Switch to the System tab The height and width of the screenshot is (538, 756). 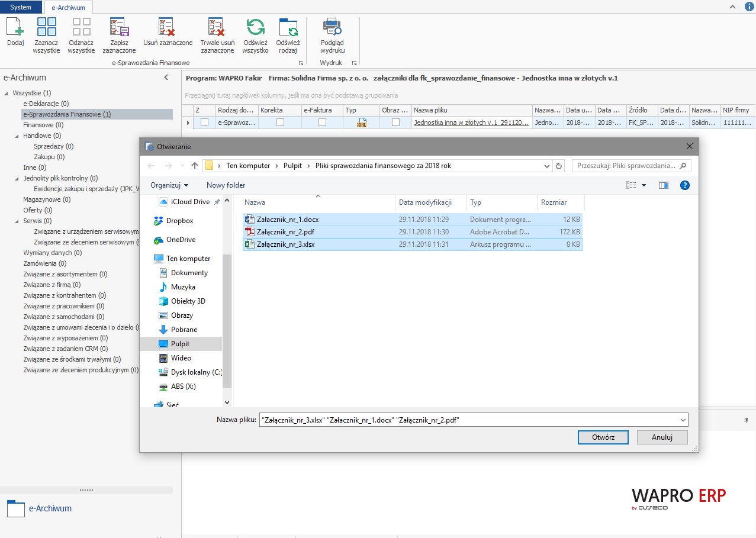[x=21, y=7]
